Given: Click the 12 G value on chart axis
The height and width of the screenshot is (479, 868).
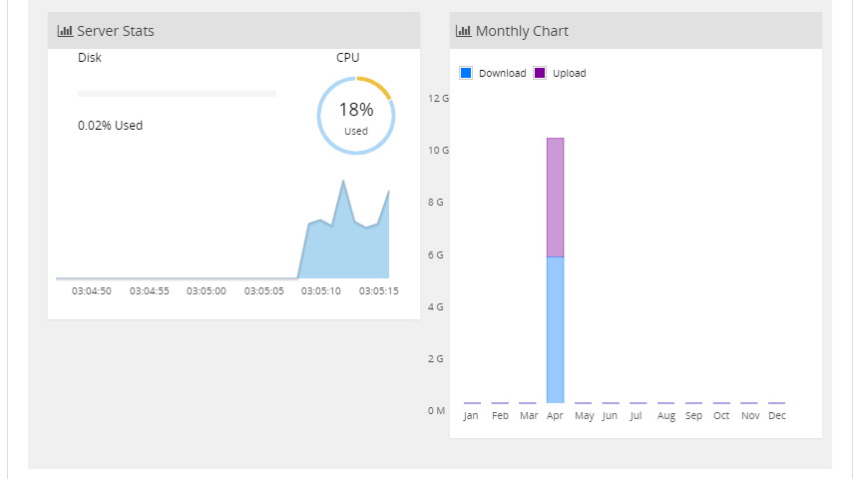Looking at the screenshot, I should click(438, 98).
